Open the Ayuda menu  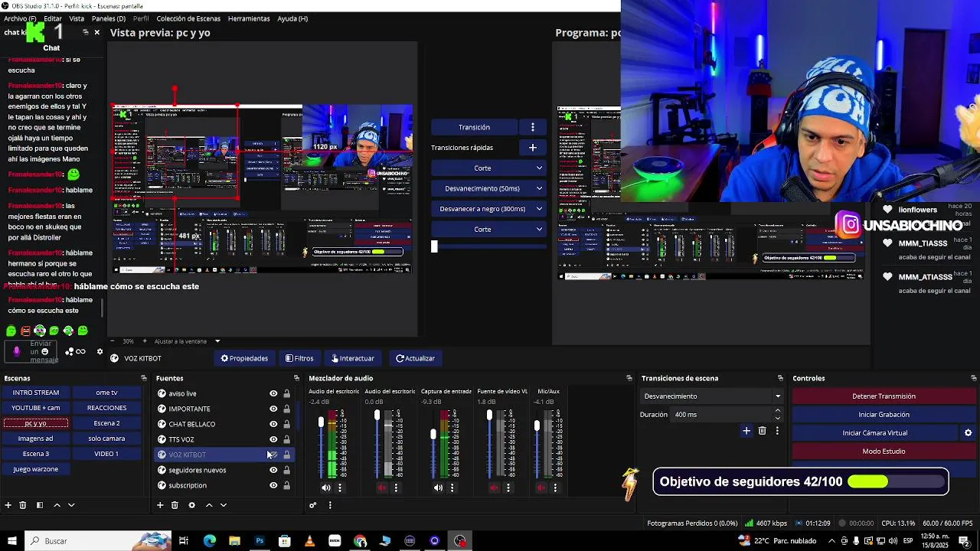[292, 18]
